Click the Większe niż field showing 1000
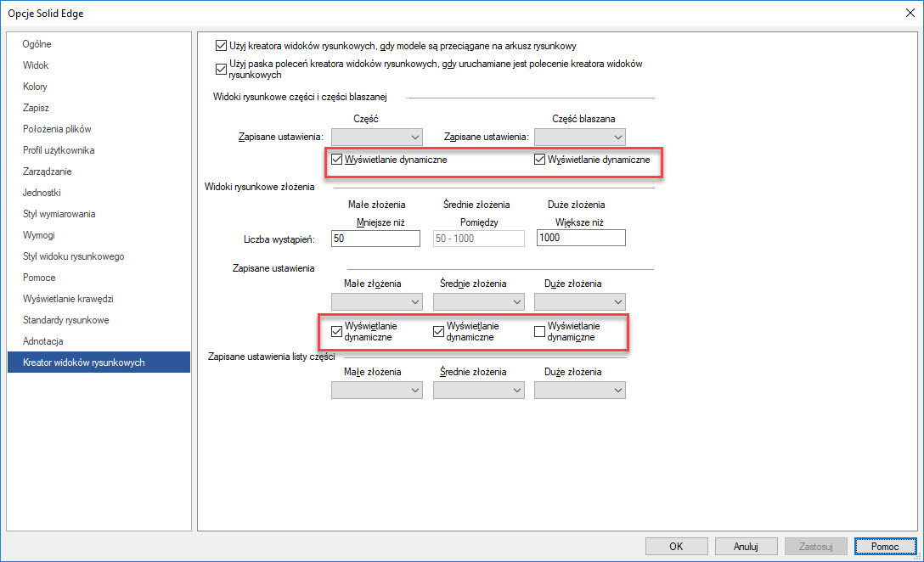This screenshot has width=924, height=562. 581,238
